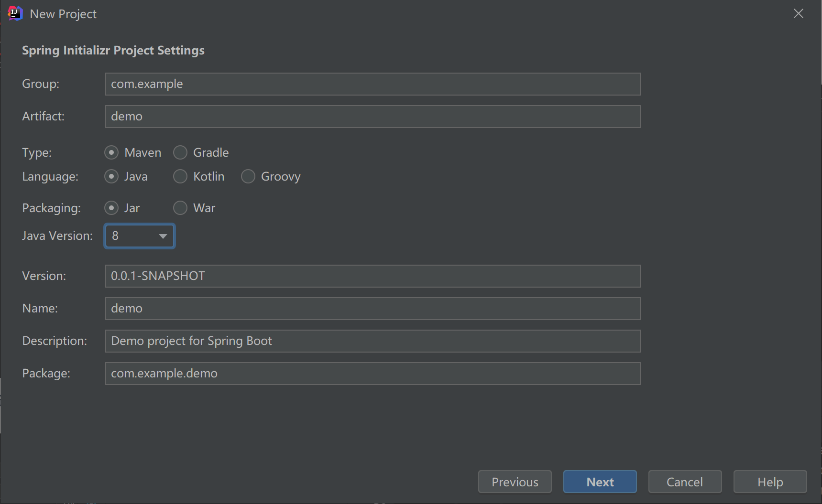822x504 pixels.
Task: Go back with the Previous button
Action: click(515, 482)
